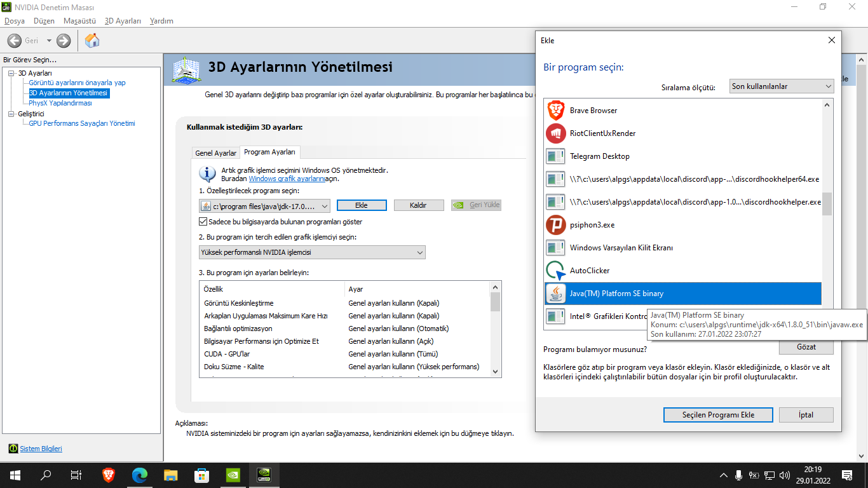Select Java(TM) Platform SE binary entry
The width and height of the screenshot is (868, 488).
click(683, 294)
